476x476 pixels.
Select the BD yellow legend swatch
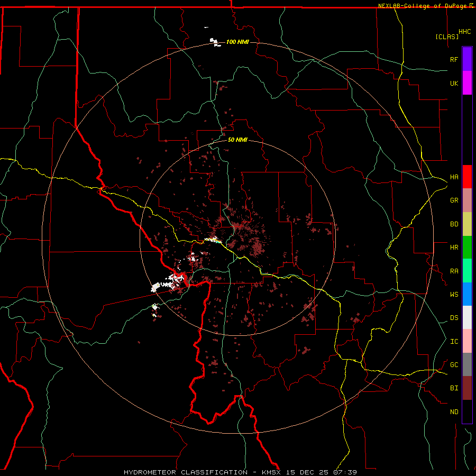pyautogui.click(x=467, y=224)
